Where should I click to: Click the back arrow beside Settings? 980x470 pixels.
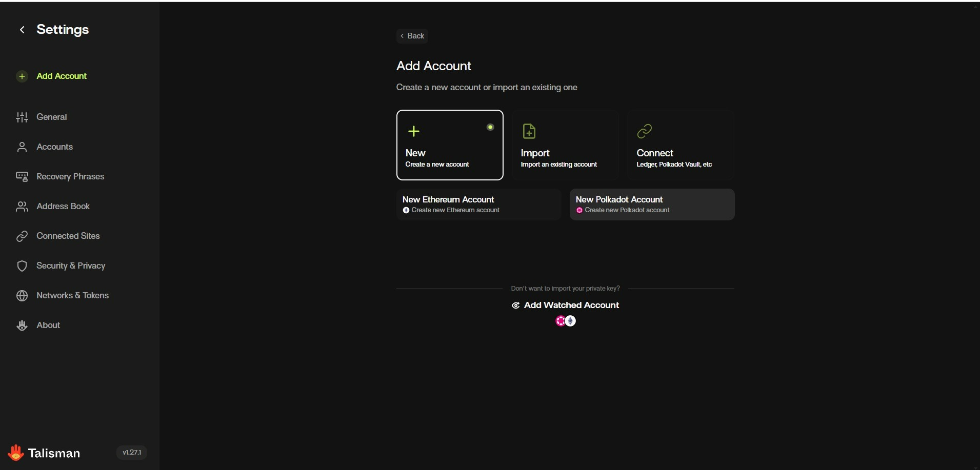click(22, 30)
